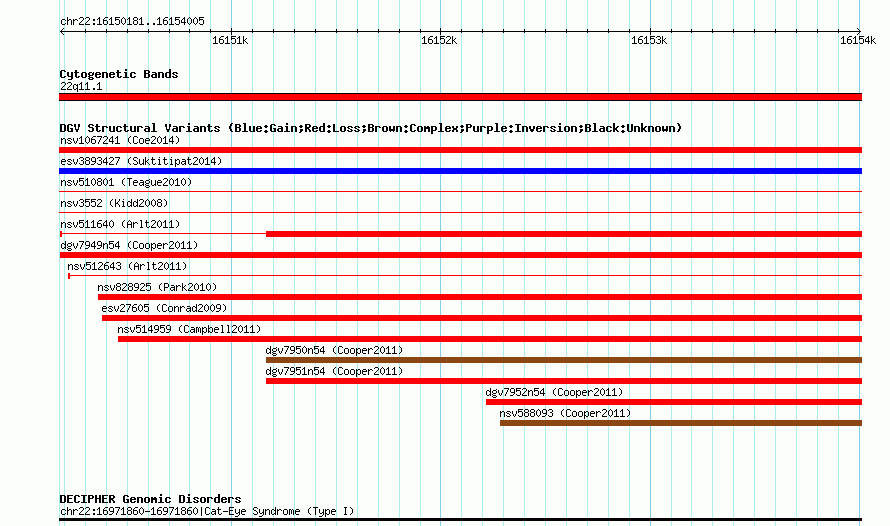Viewport: 890px width, 526px height.
Task: Open the DGV Structural Variants track title
Action: pos(371,128)
